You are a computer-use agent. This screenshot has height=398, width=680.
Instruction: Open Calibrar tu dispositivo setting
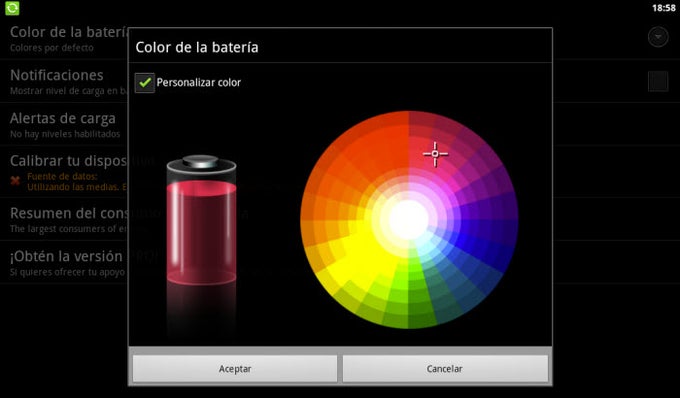click(64, 172)
